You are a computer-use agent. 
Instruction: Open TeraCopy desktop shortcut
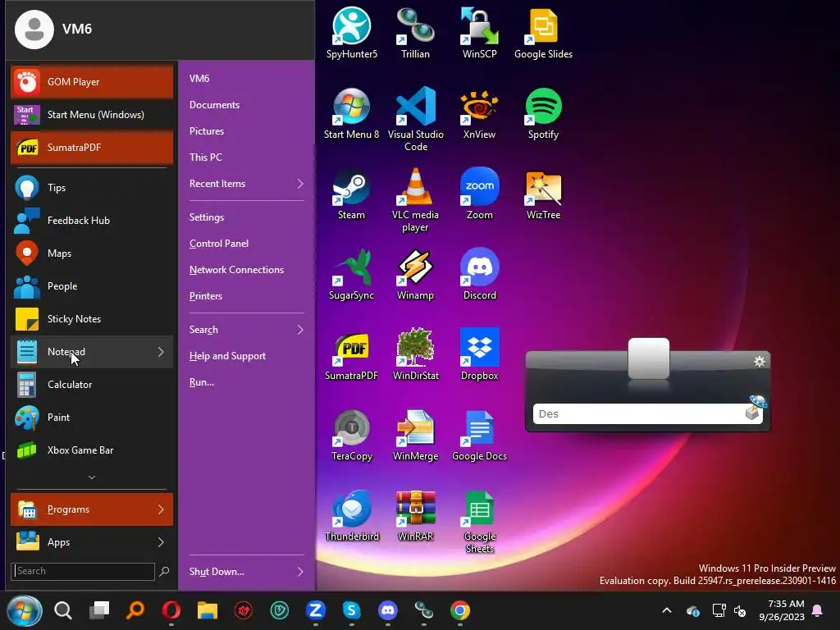pyautogui.click(x=351, y=435)
